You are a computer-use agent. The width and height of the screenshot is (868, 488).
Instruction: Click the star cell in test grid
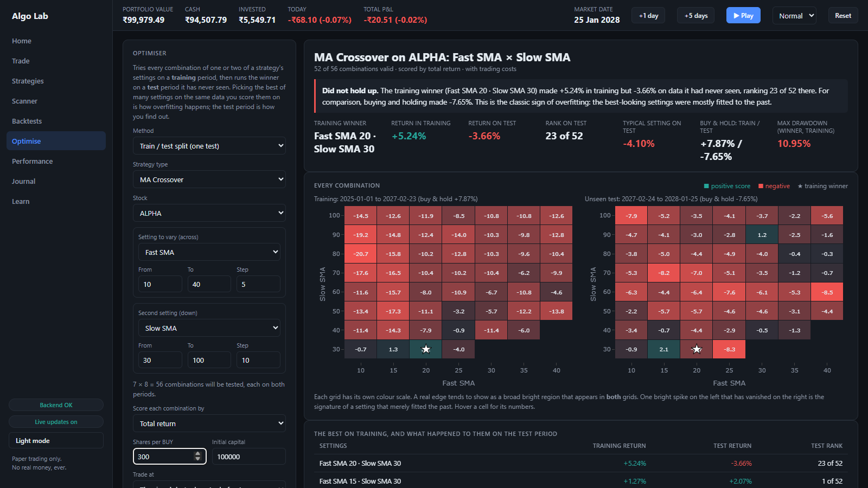[697, 349]
